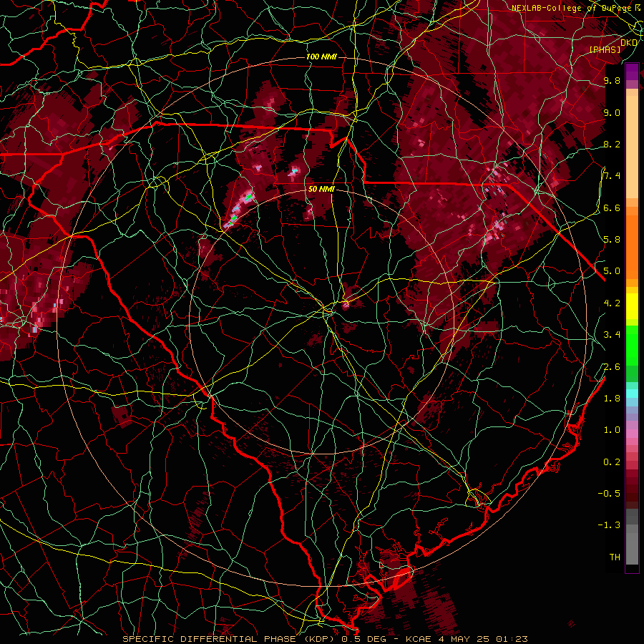Click the yellow segment of the color bar

click(632, 306)
